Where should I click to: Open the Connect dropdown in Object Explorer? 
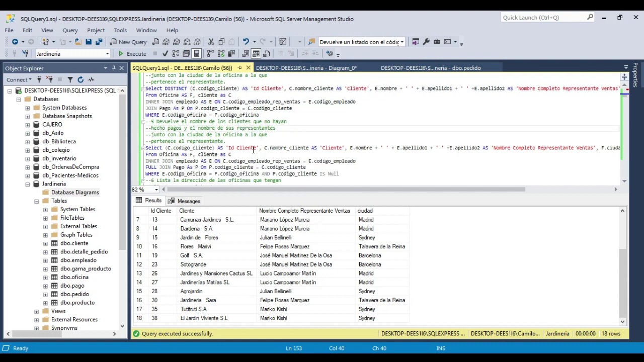coord(19,79)
